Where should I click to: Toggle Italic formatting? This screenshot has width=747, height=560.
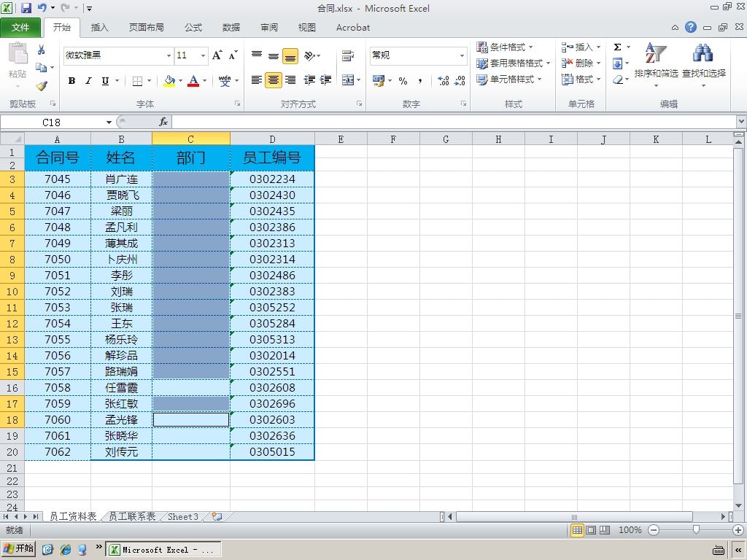tap(88, 81)
